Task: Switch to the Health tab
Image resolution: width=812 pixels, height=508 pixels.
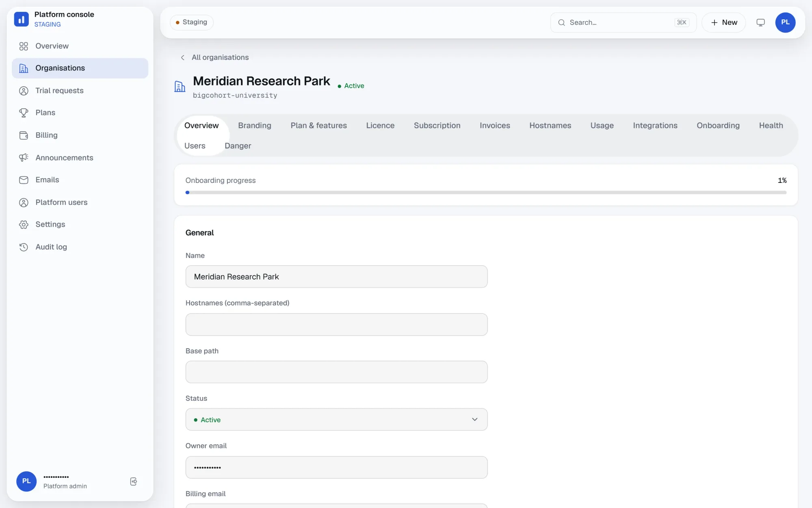Action: [x=771, y=126]
